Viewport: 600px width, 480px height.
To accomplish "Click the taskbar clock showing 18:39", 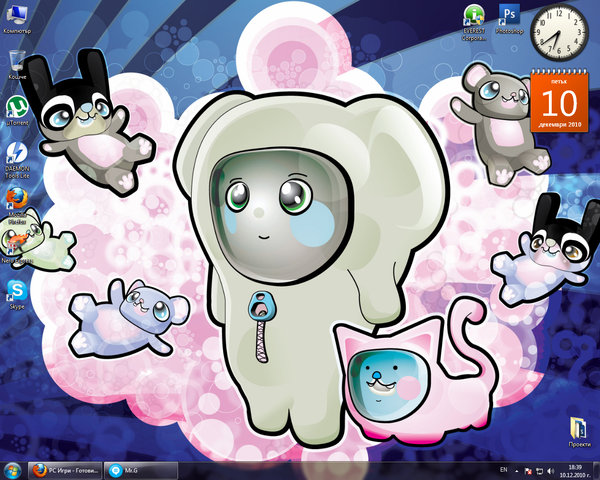I will 575,471.
